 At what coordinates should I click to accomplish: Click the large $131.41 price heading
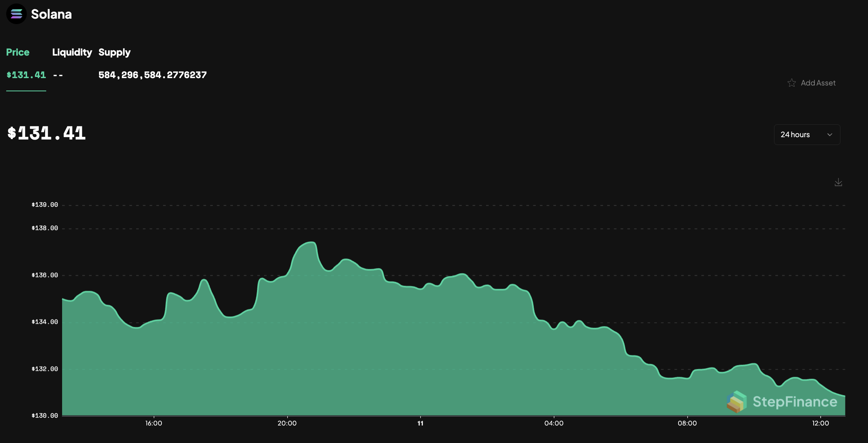coord(47,133)
